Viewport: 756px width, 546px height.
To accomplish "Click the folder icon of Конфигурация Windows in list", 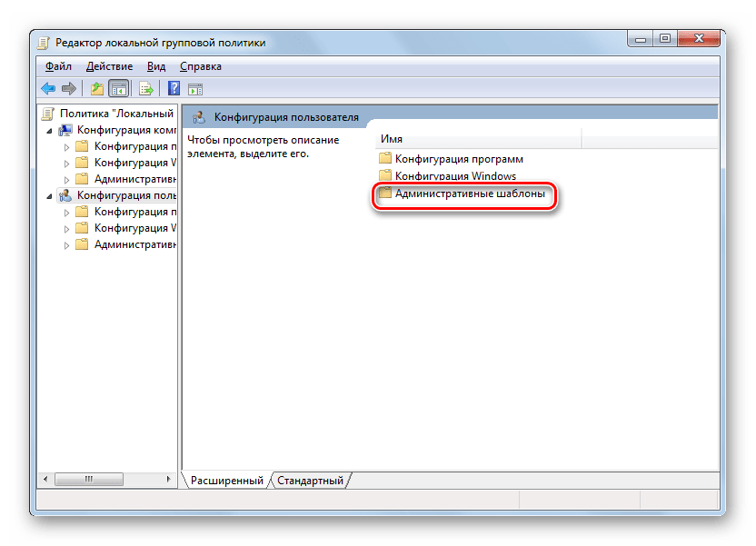I will [384, 175].
